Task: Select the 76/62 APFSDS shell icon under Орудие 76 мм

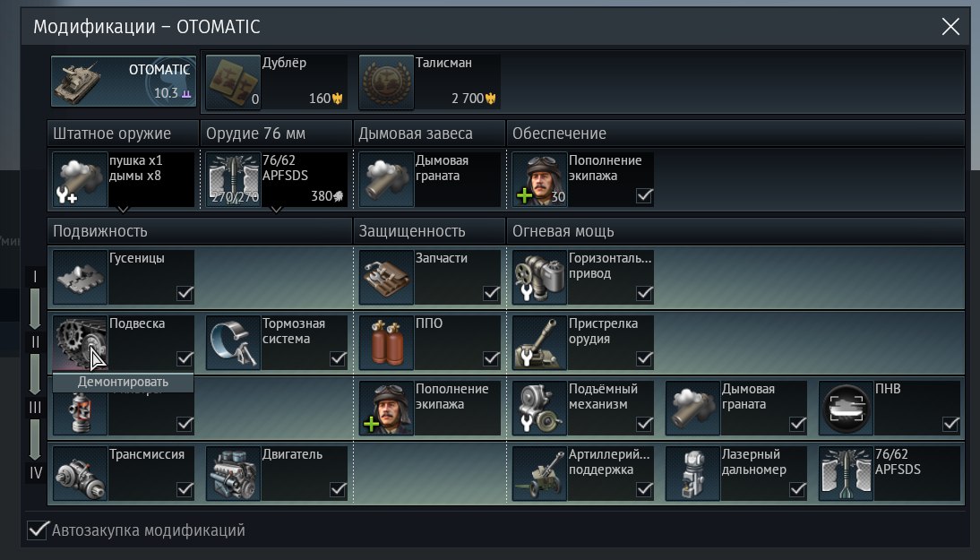Action: click(233, 179)
